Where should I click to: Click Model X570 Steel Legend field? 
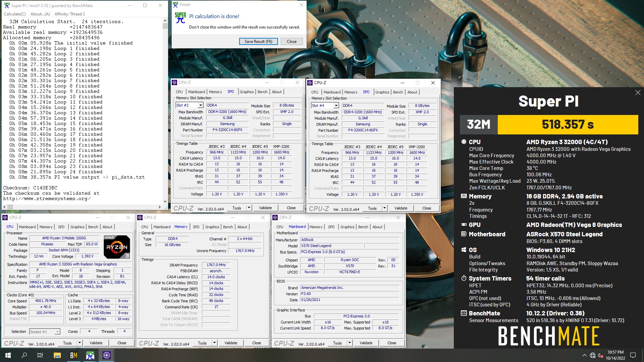(331, 246)
